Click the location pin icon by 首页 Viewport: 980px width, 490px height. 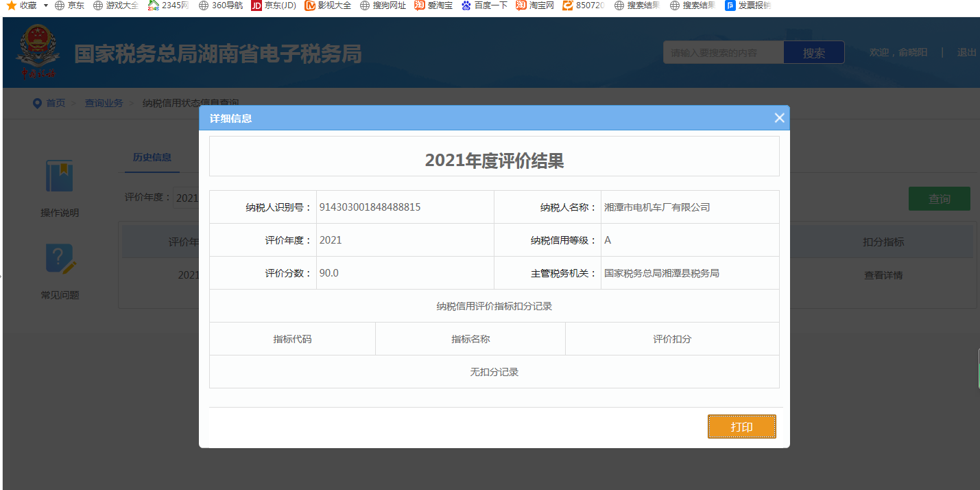pyautogui.click(x=37, y=103)
